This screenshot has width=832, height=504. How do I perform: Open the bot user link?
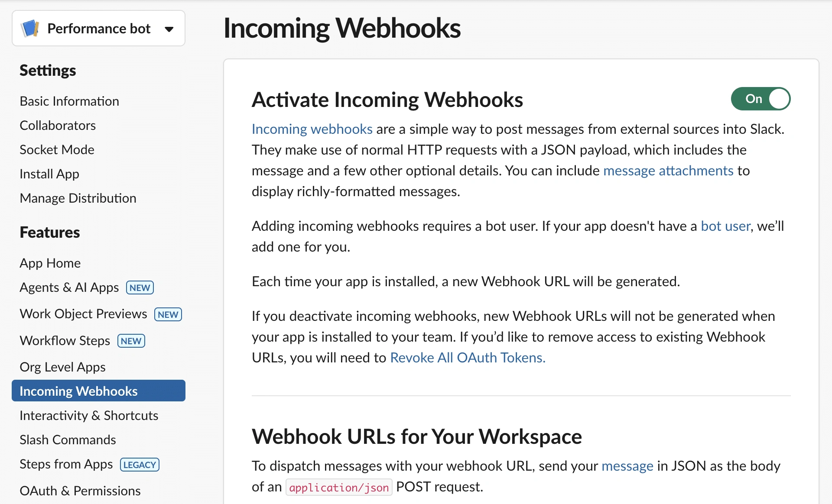click(725, 226)
